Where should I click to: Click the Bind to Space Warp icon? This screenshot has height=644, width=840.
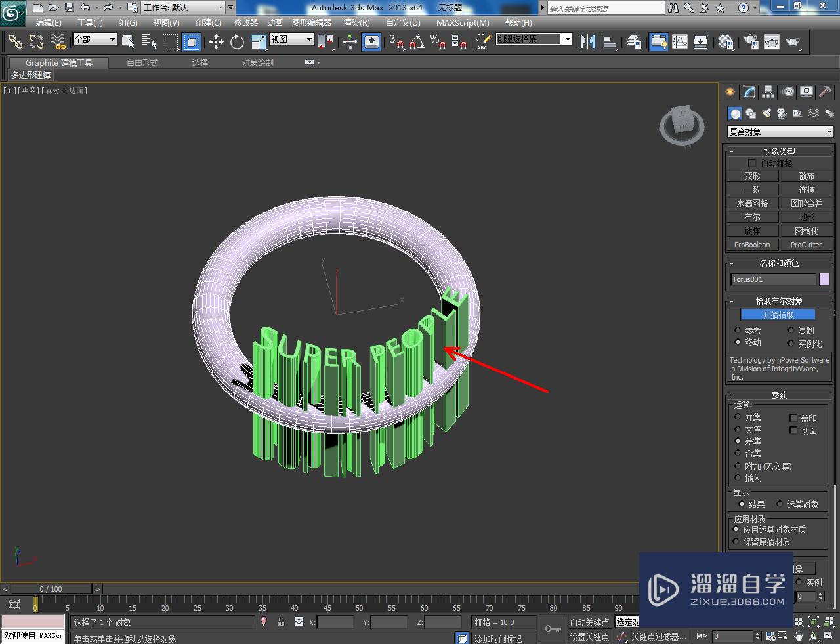(x=58, y=42)
